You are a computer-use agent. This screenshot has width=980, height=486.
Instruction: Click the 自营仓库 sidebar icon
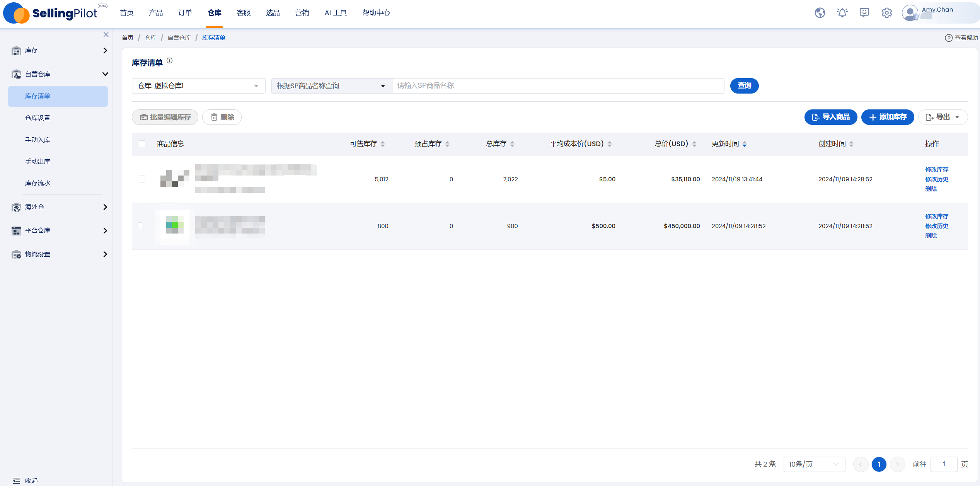16,74
